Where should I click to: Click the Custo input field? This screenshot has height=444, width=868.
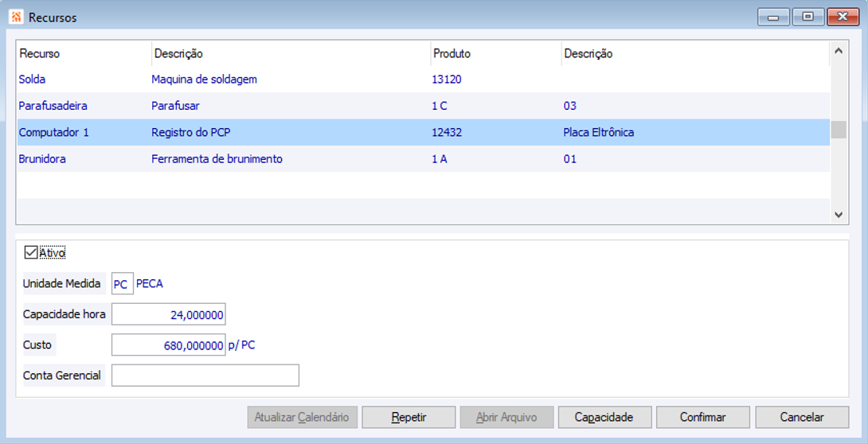pos(168,345)
